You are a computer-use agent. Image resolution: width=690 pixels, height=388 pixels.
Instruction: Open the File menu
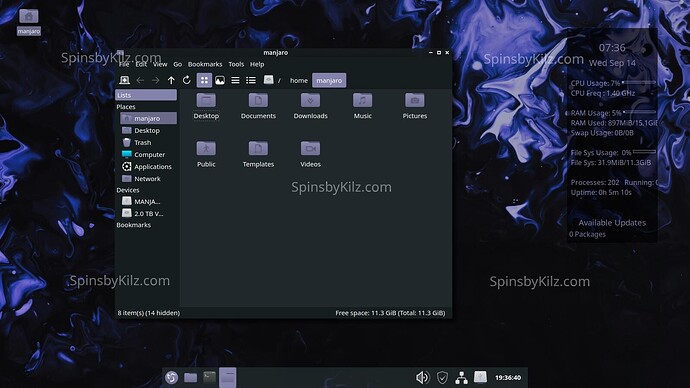pyautogui.click(x=124, y=64)
